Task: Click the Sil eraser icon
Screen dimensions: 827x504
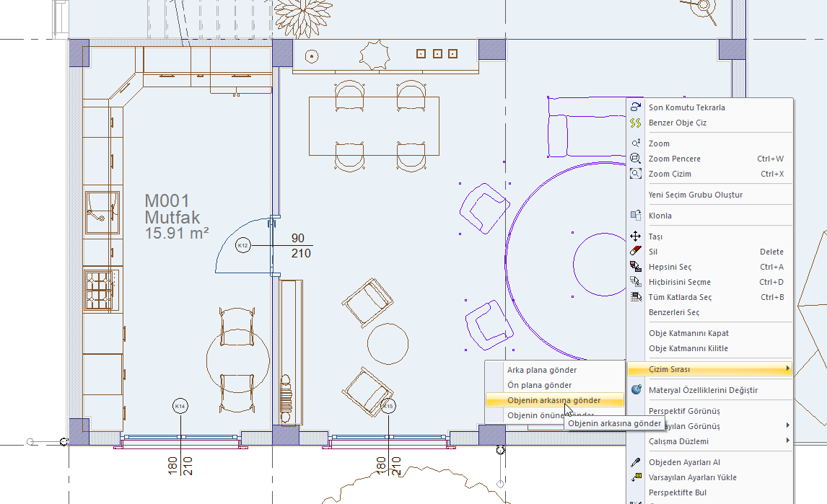Action: [x=636, y=252]
